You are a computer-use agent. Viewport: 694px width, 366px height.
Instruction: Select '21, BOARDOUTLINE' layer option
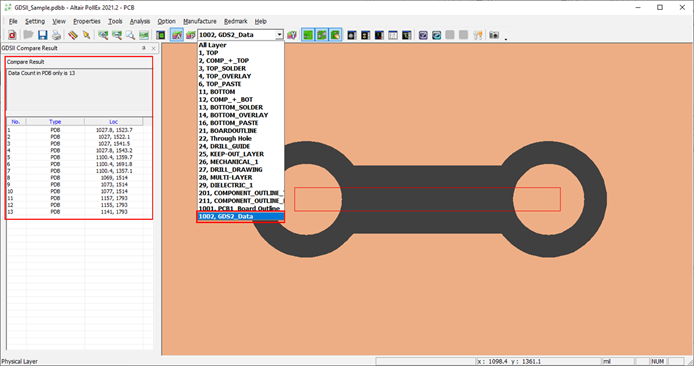pyautogui.click(x=241, y=131)
